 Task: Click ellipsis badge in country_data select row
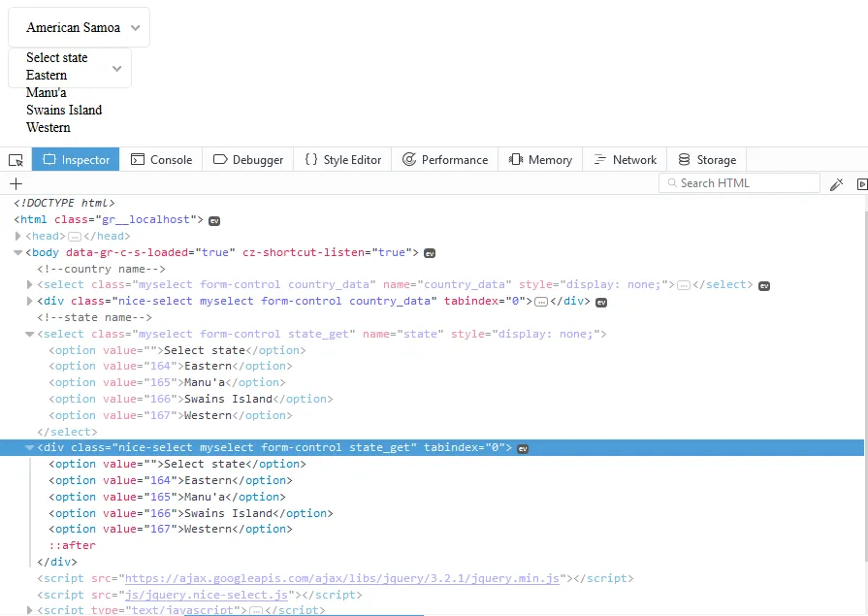click(684, 286)
